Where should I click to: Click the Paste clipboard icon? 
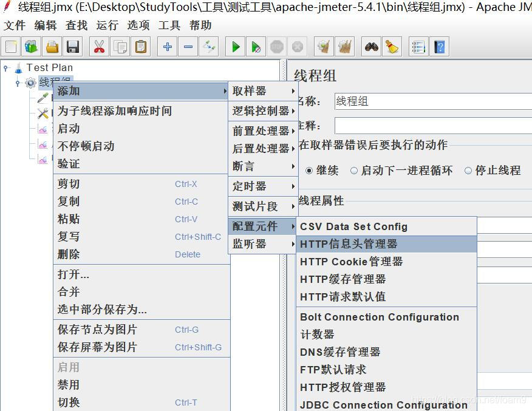pyautogui.click(x=140, y=47)
